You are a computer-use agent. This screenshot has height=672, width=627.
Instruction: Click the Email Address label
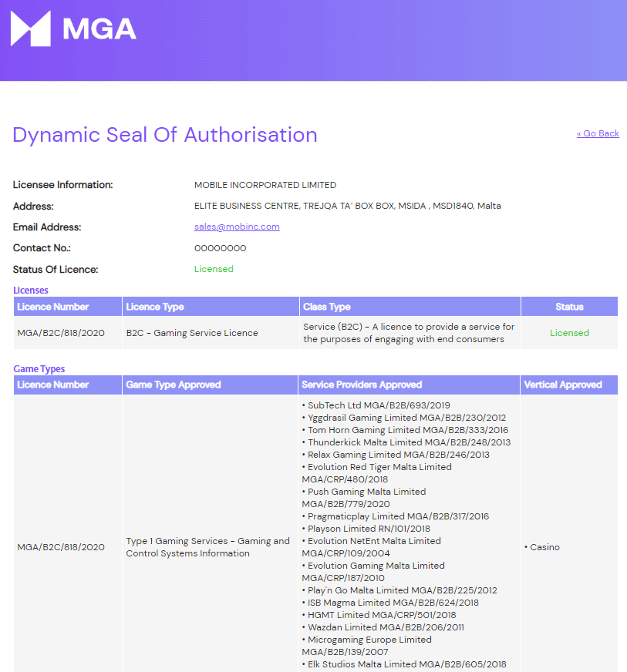pyautogui.click(x=47, y=227)
